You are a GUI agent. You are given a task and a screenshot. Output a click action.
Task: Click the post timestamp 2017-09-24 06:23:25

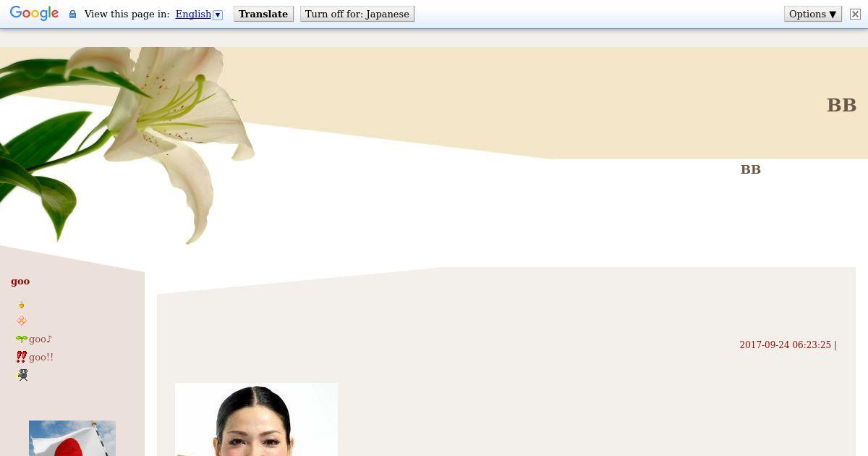pyautogui.click(x=785, y=345)
